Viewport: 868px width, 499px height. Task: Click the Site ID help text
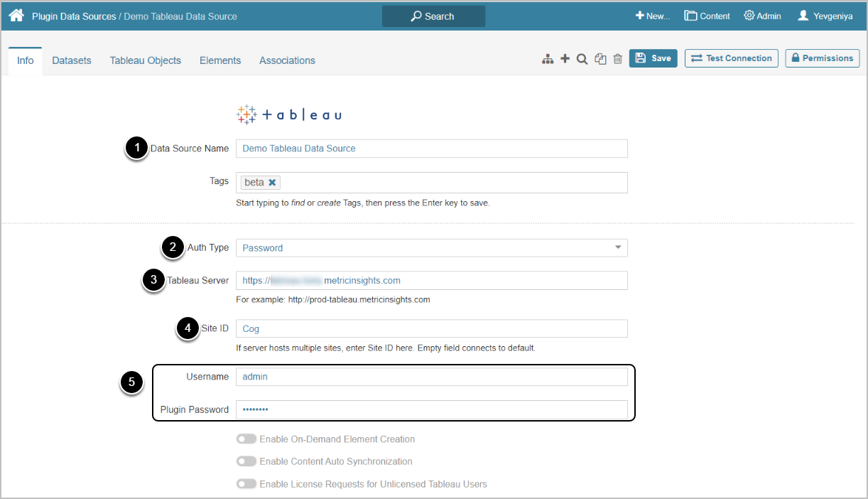[385, 348]
